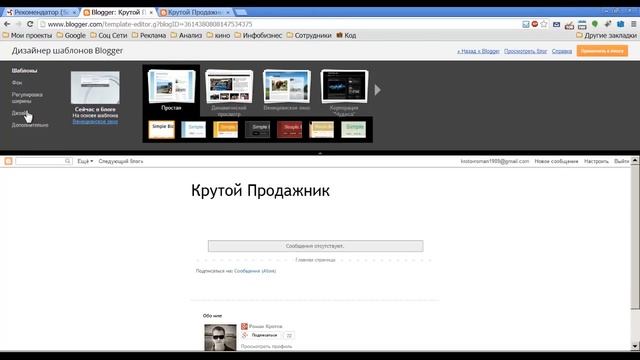The height and width of the screenshot is (360, 640).
Task: Close the Blogger: Крутой tab
Action: click(x=151, y=13)
